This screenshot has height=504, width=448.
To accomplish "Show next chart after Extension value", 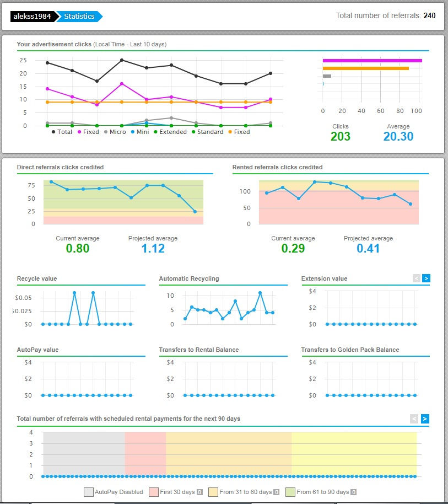I will tap(426, 278).
